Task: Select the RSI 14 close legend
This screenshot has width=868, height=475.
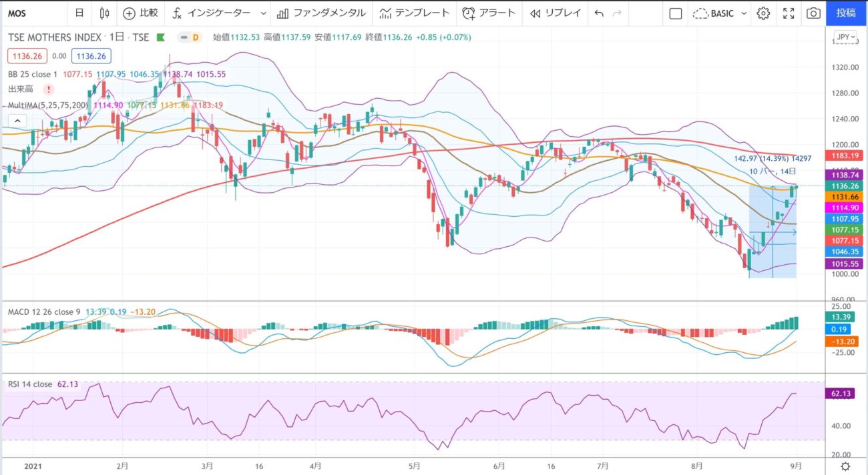Action: 29,384
